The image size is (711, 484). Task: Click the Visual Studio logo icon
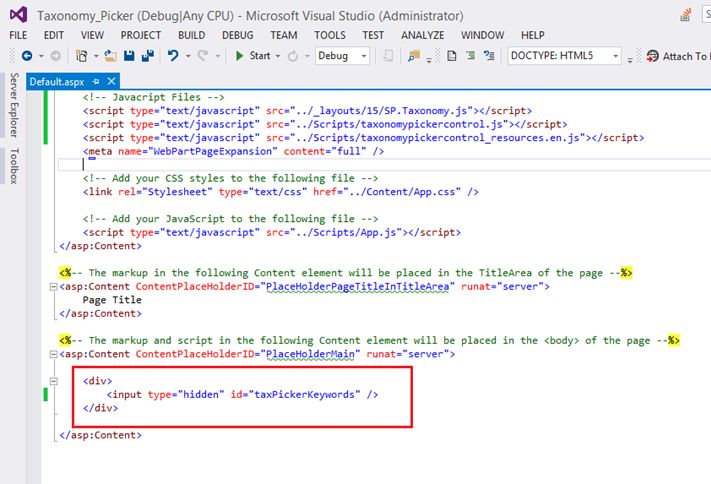pos(18,15)
